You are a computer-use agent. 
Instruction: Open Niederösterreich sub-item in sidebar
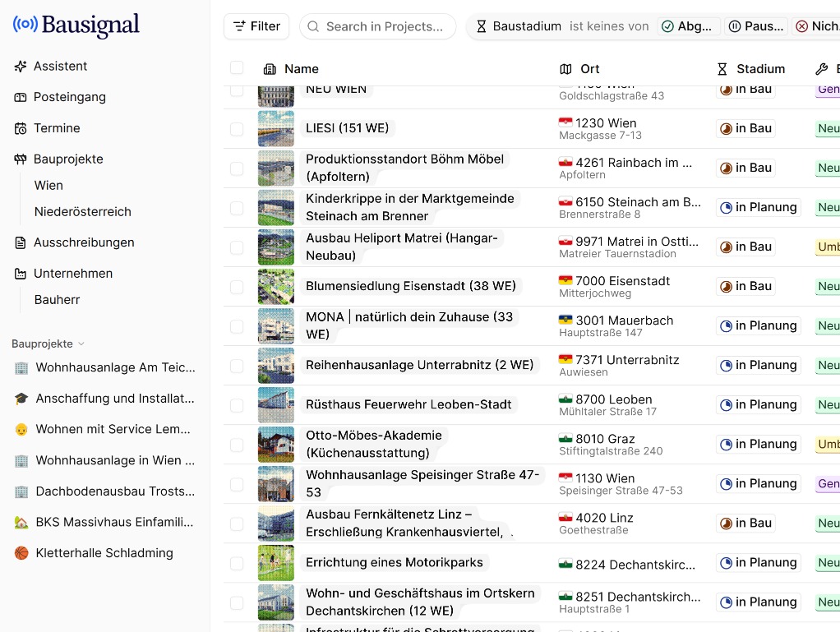coord(82,211)
